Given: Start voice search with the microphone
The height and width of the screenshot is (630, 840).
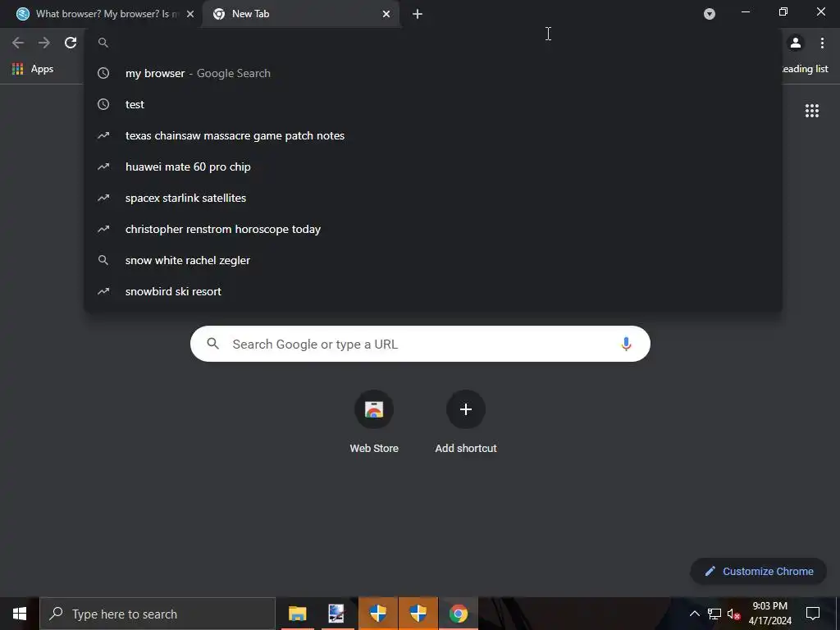Looking at the screenshot, I should tap(626, 344).
